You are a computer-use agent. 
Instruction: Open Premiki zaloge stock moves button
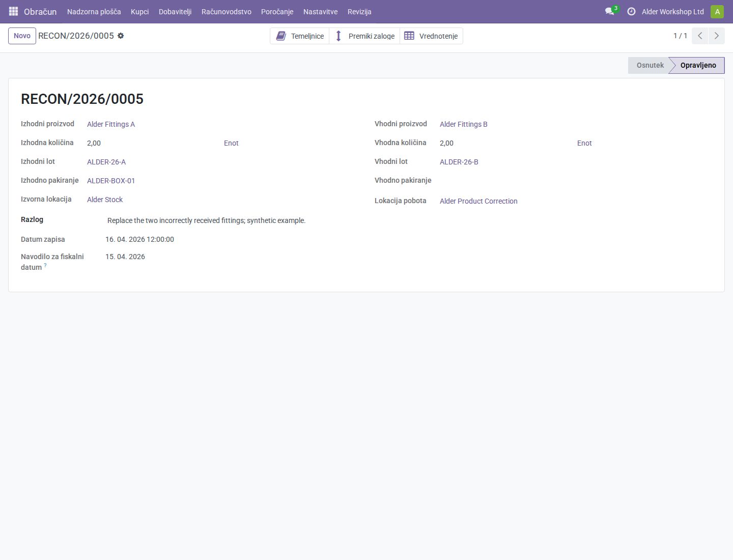[364, 36]
